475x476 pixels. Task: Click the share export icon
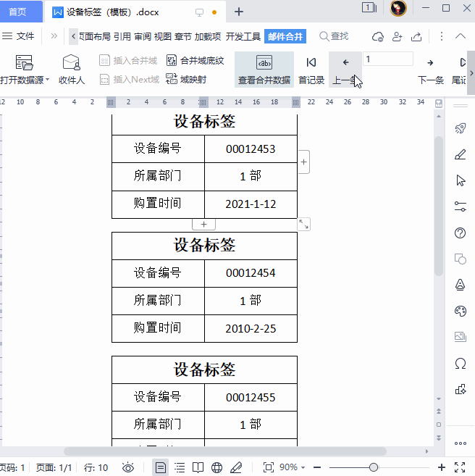tap(416, 36)
